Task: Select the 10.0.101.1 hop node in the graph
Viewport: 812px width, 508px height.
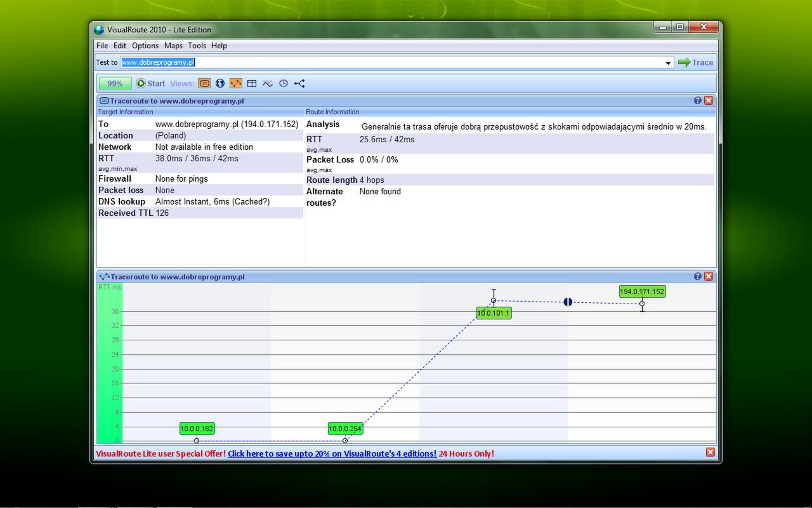Action: click(x=494, y=313)
